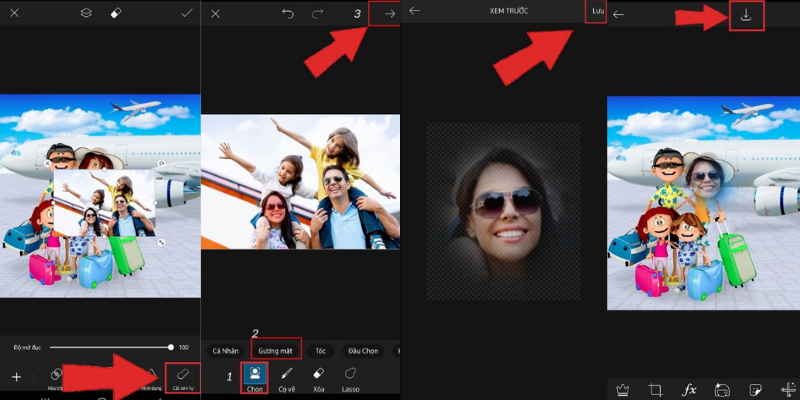Redo the cutout action

point(317,14)
